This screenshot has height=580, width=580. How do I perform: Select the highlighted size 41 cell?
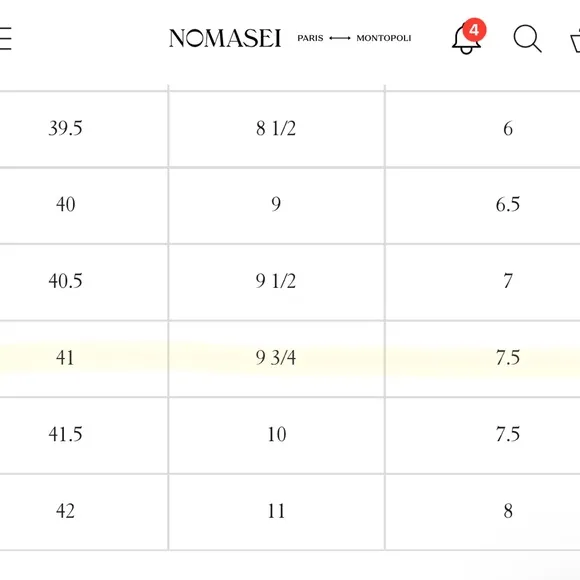(x=84, y=359)
